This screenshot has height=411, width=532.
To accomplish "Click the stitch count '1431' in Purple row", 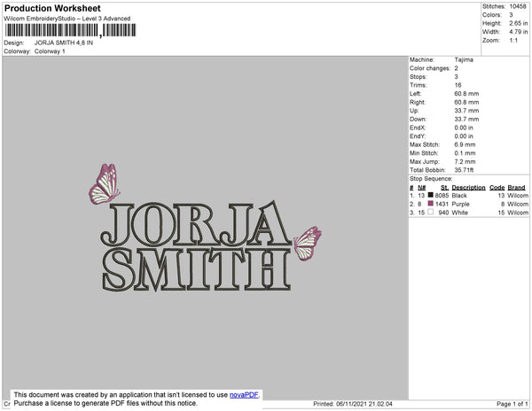I will click(442, 204).
